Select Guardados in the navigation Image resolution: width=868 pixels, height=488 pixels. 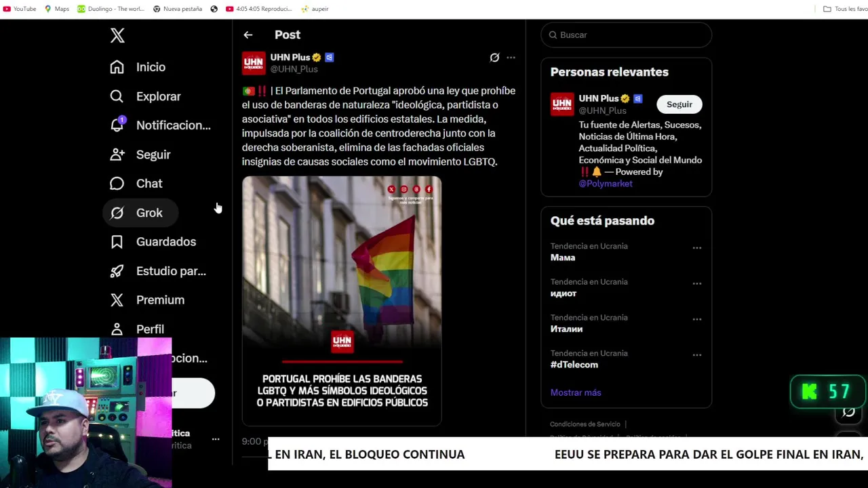click(x=166, y=242)
